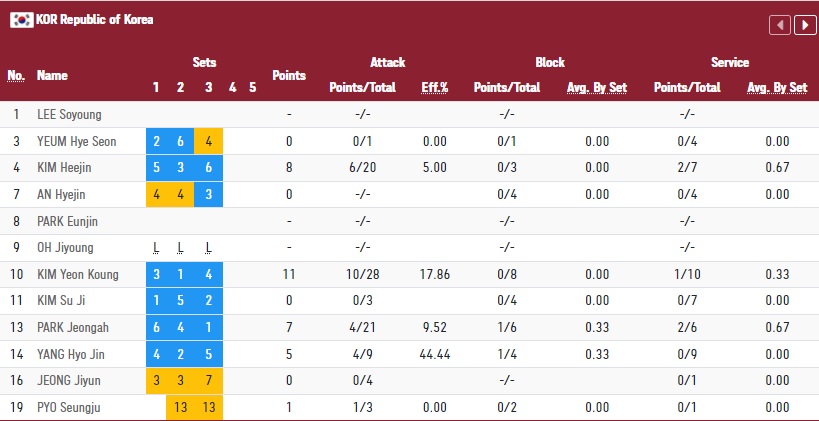This screenshot has width=819, height=421.
Task: Click the Korean flag icon
Action: coord(21,20)
